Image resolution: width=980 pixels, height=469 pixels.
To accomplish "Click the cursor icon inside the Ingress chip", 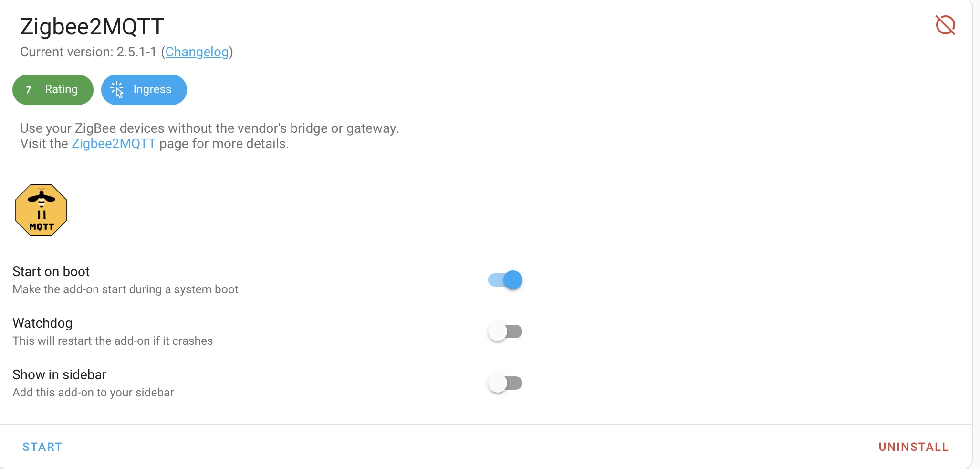I will coord(117,89).
